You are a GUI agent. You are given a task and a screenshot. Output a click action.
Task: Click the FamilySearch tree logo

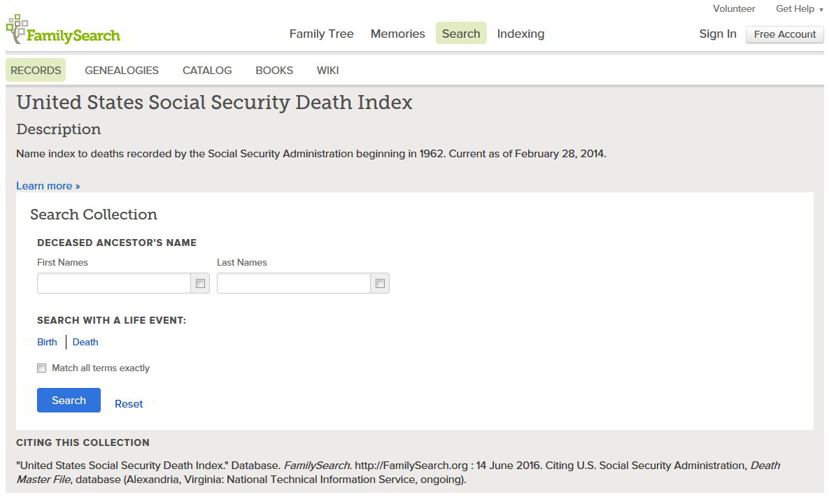63,30
